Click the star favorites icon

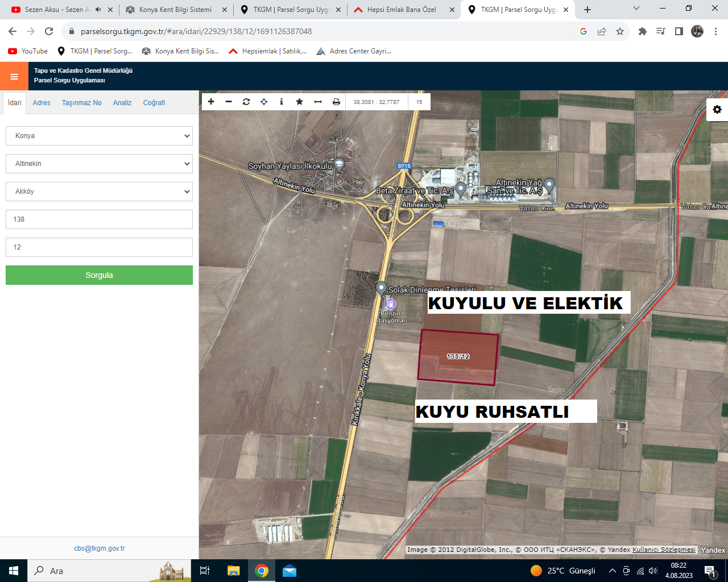(299, 102)
